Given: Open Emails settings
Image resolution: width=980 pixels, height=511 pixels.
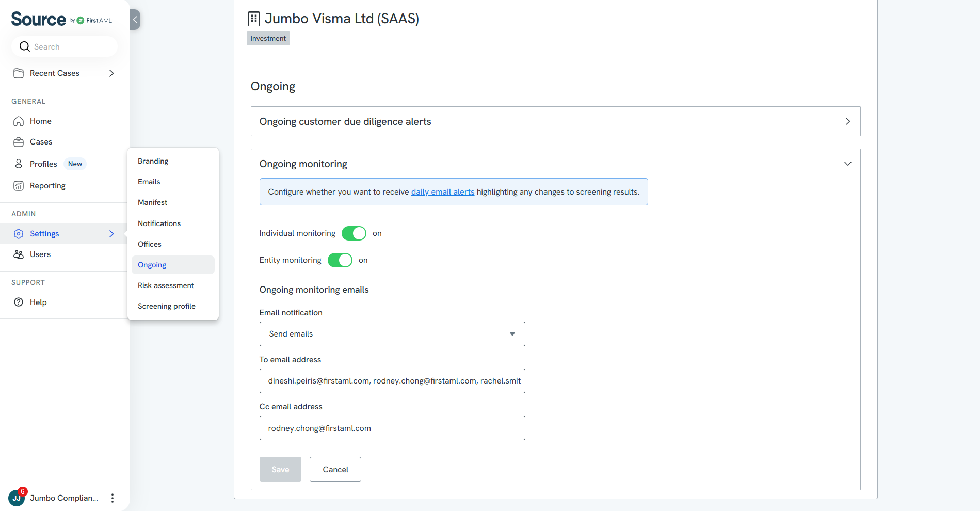Looking at the screenshot, I should pos(173,182).
